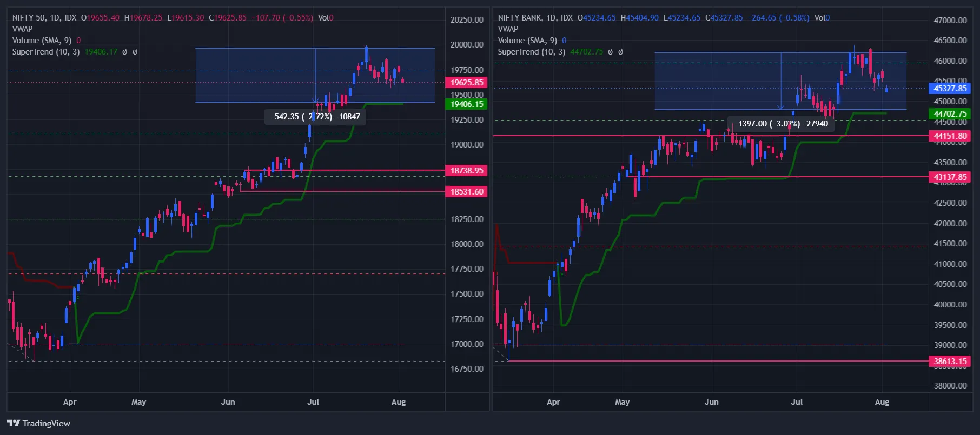
Task: Click the TradingView logo
Action: (x=39, y=423)
